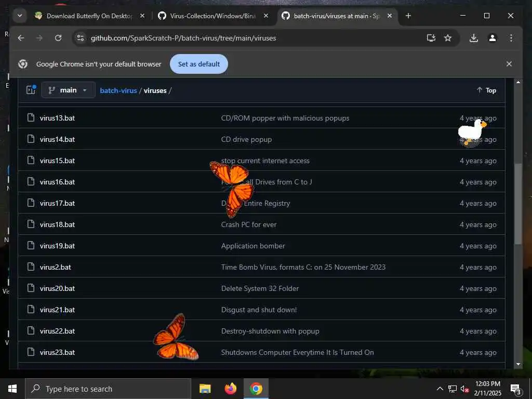The image size is (532, 399).
Task: Open commit 'Destroy-shutdown with popup'
Action: click(x=270, y=331)
